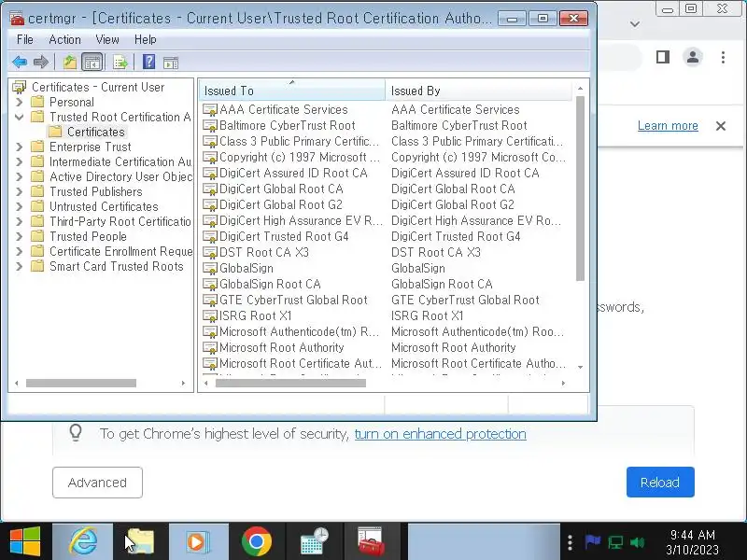This screenshot has width=747, height=560.
Task: Select DigiCert Trusted Root G4 row
Action: 386,237
